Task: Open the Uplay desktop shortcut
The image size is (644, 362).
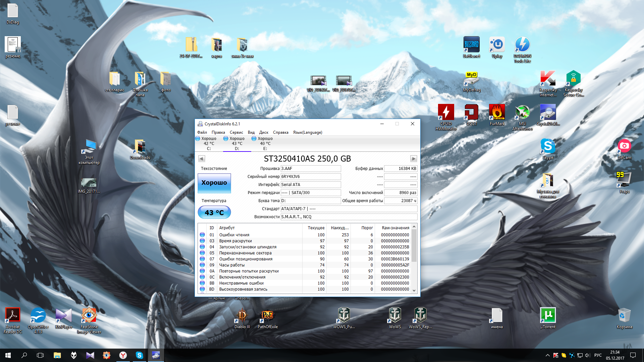Action: point(497,47)
